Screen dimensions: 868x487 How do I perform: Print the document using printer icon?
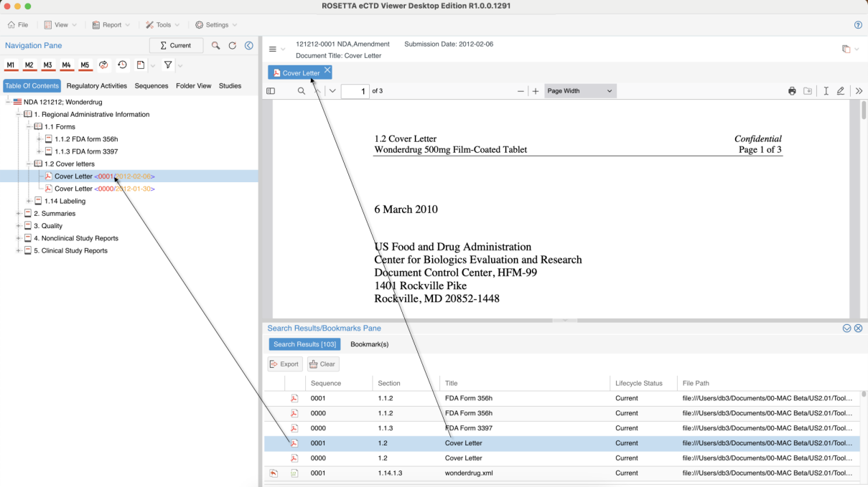792,91
